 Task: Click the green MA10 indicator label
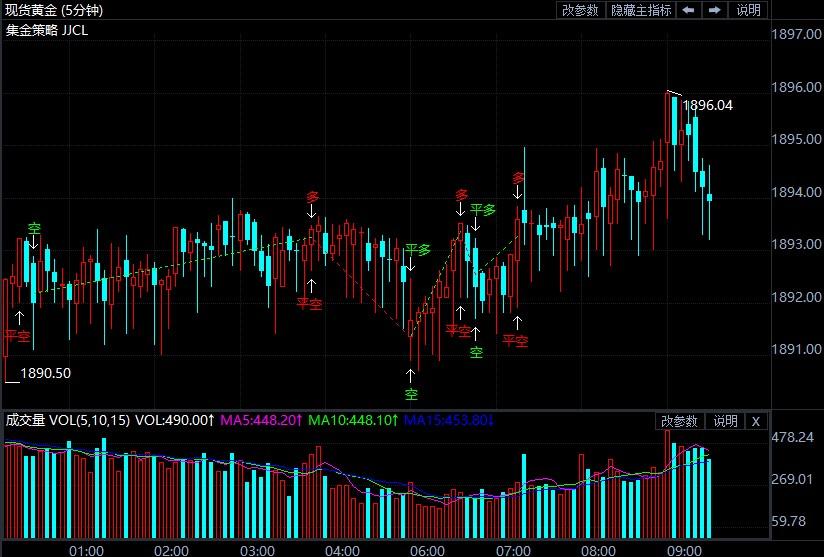pyautogui.click(x=353, y=420)
